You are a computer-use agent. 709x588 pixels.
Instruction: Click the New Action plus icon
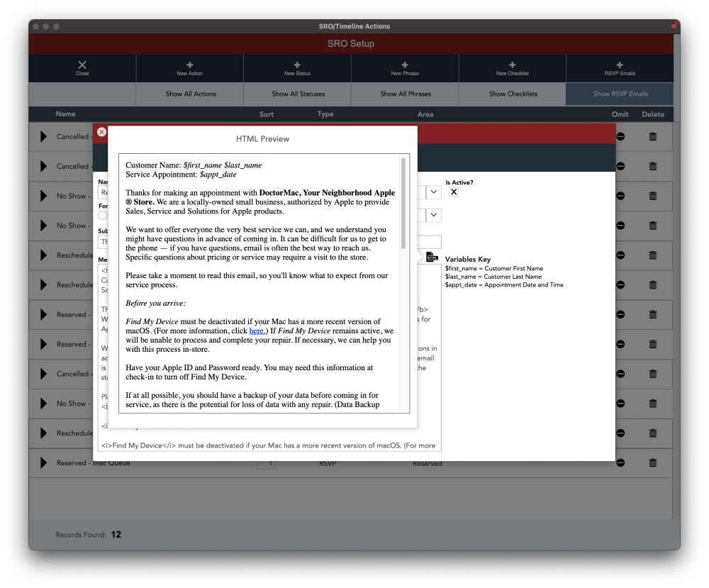pyautogui.click(x=189, y=65)
